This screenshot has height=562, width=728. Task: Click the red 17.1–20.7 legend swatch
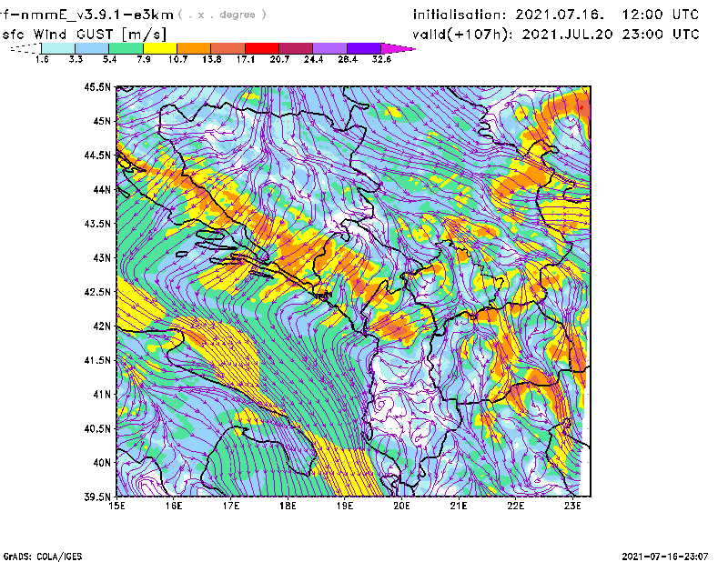tap(262, 48)
